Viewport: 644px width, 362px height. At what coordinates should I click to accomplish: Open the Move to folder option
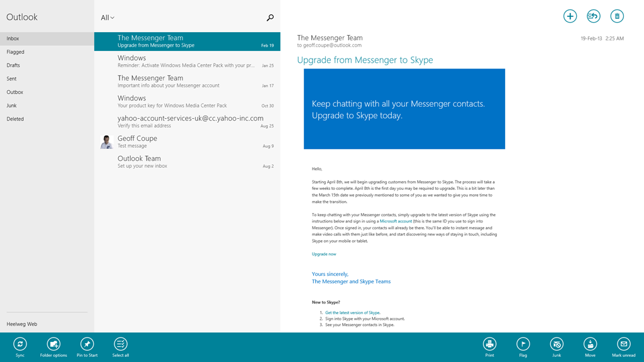(x=590, y=344)
